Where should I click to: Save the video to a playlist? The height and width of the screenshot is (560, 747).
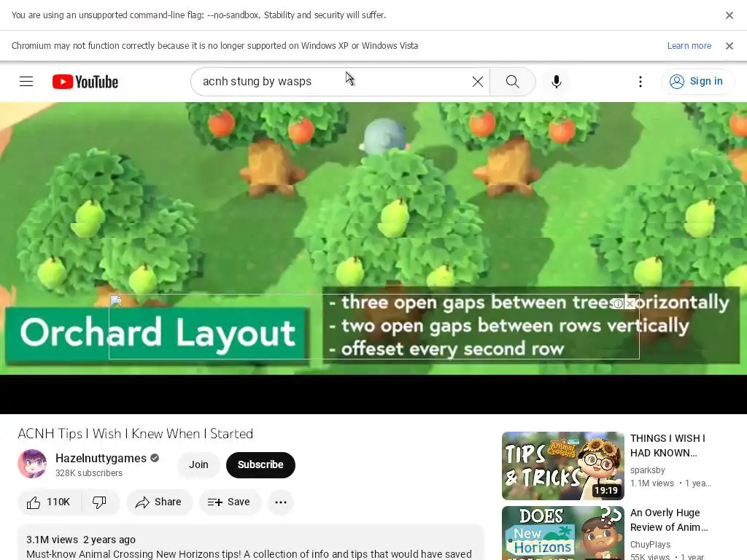[x=230, y=502]
